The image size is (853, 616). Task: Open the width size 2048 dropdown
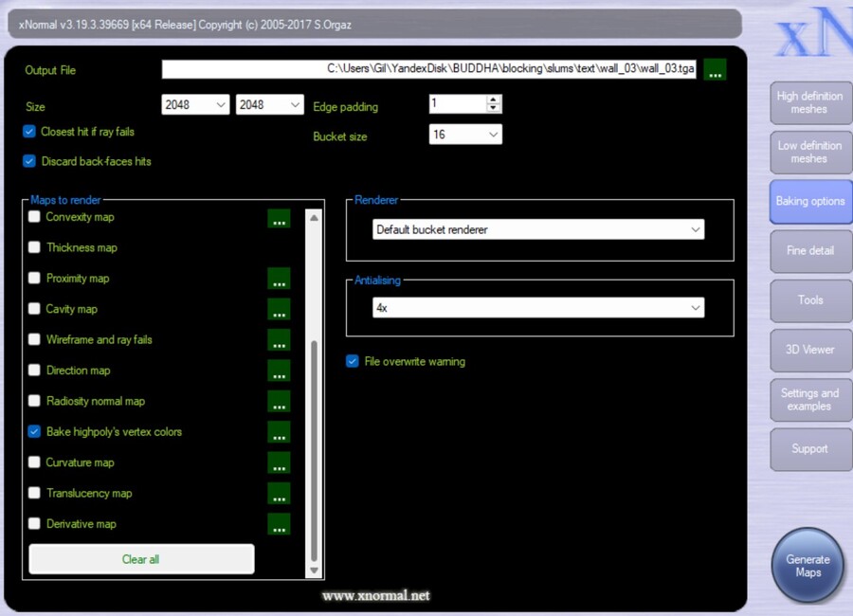pos(195,104)
